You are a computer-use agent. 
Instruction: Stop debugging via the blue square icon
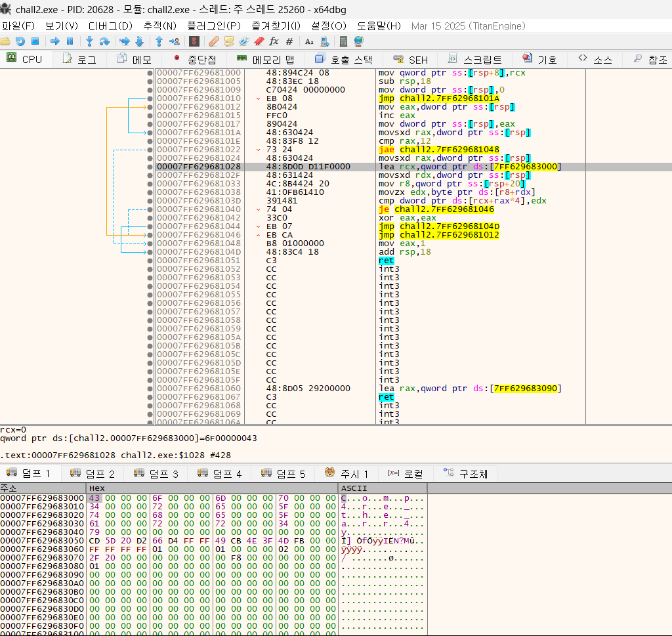(x=35, y=41)
